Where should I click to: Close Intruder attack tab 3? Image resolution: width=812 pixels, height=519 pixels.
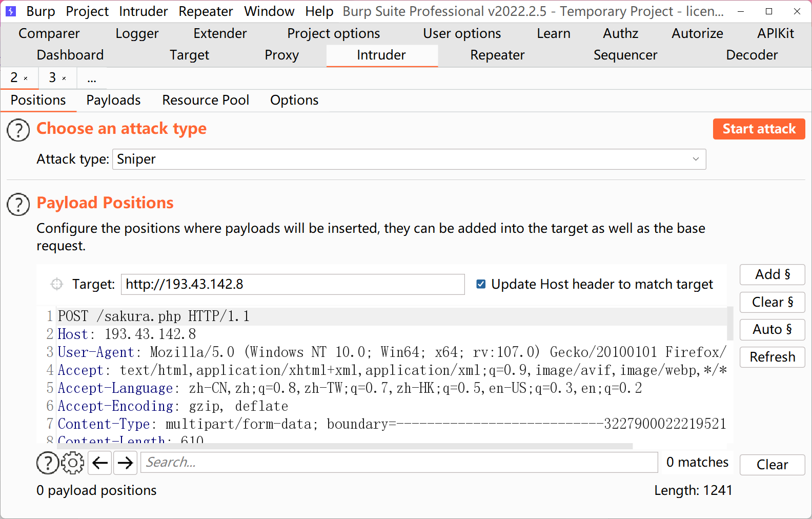pyautogui.click(x=64, y=78)
